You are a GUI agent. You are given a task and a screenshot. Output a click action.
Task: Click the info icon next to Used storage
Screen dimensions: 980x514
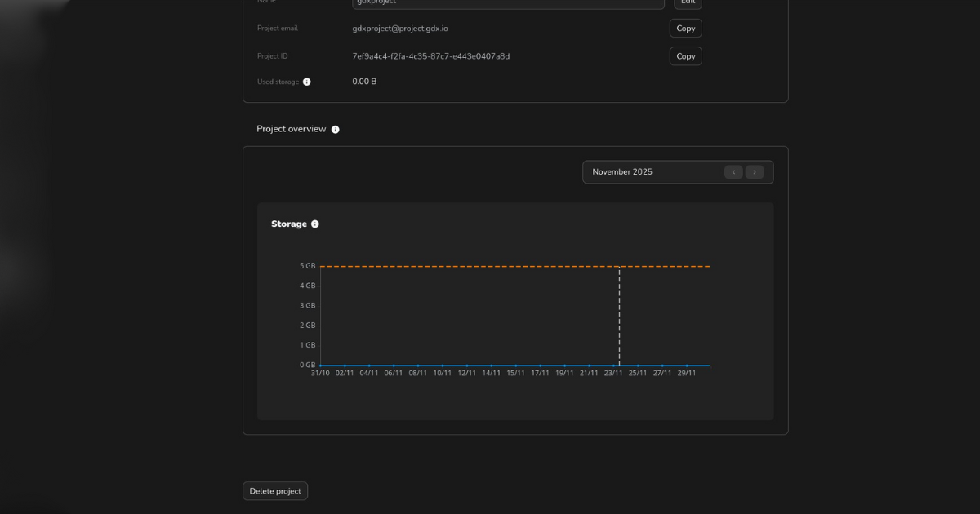(x=307, y=81)
